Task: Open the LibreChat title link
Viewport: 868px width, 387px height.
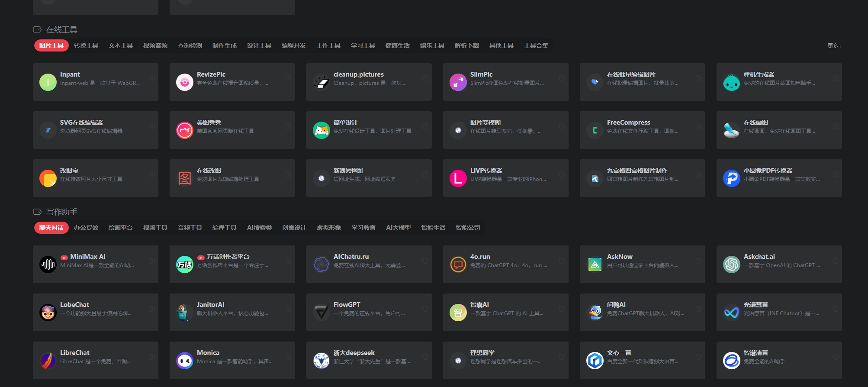Action: [x=75, y=353]
